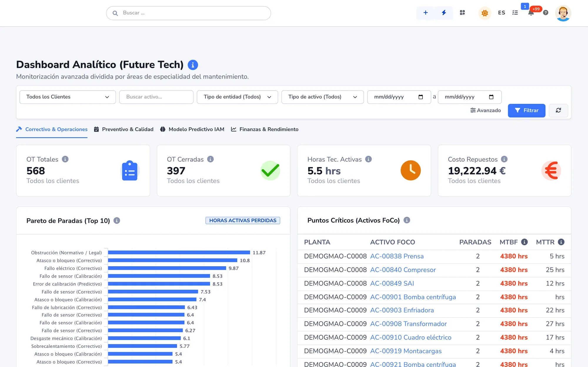Go to Finanzas & Rendimiento tab
This screenshot has height=367, width=588.
(265, 129)
